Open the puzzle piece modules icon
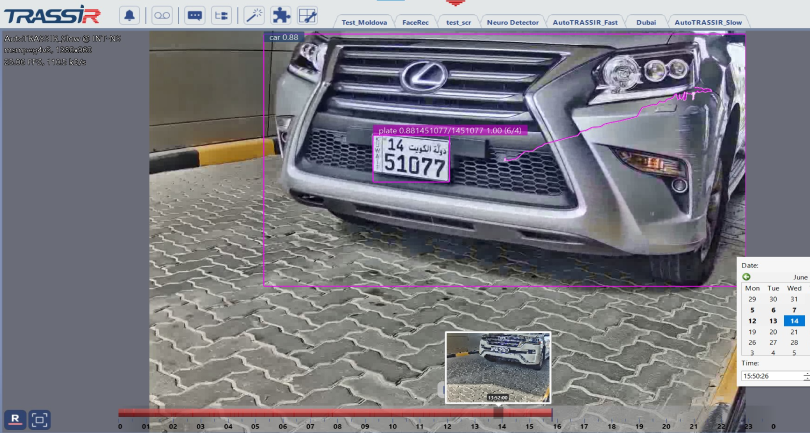The width and height of the screenshot is (810, 433). click(281, 15)
